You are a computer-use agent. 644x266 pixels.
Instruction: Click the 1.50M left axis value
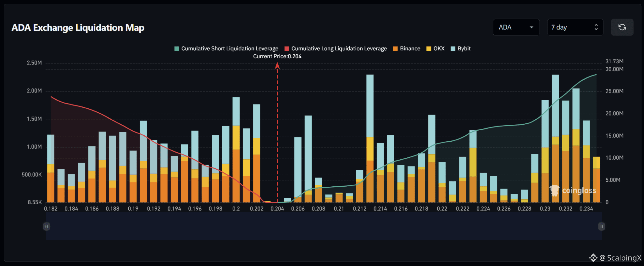[34, 119]
